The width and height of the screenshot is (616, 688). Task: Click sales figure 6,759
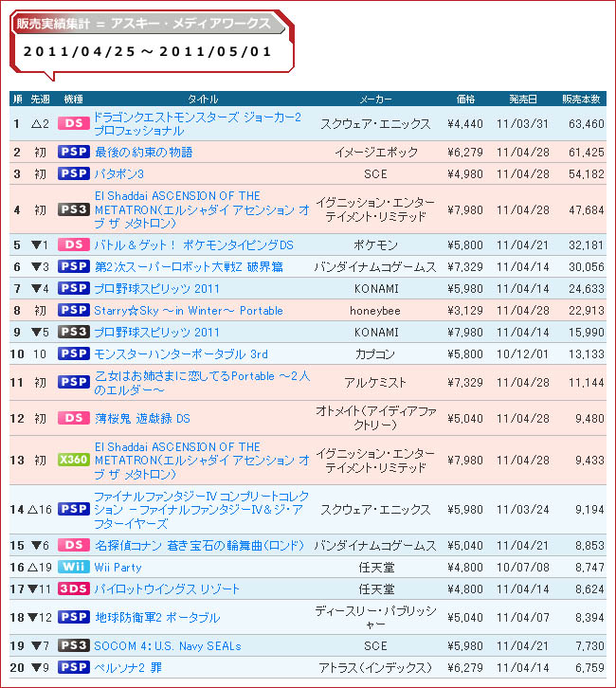pos(589,668)
